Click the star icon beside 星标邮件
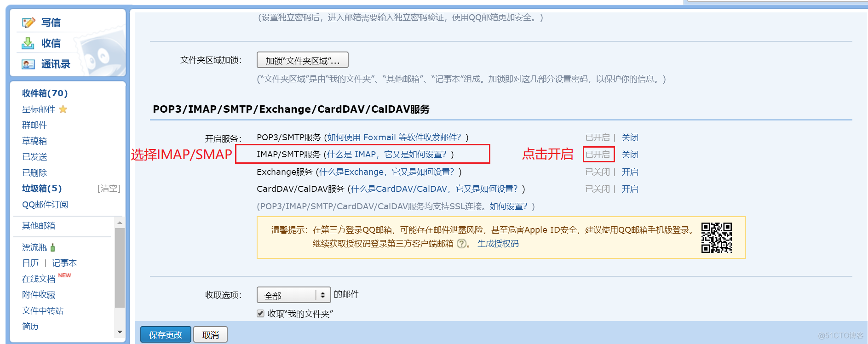This screenshot has height=344, width=868. click(63, 109)
